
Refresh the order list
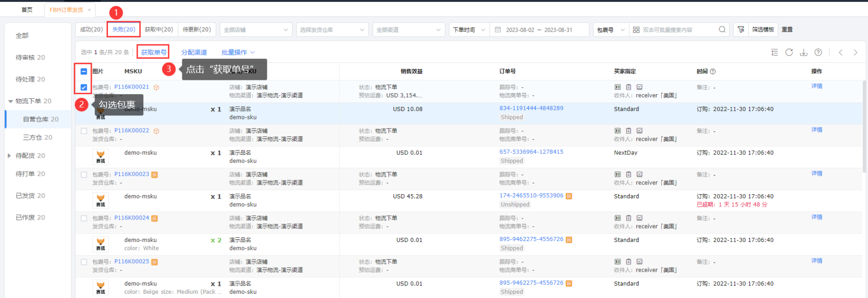[789, 52]
